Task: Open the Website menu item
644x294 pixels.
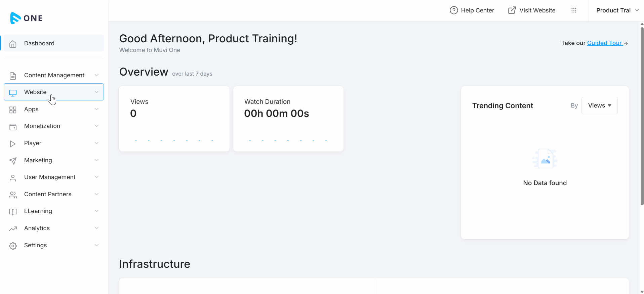Action: (x=35, y=92)
